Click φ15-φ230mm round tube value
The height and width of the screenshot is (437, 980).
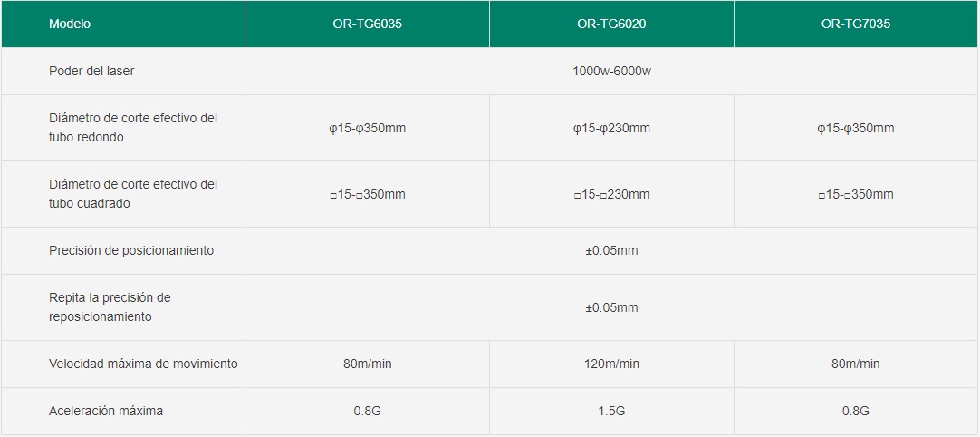point(611,129)
